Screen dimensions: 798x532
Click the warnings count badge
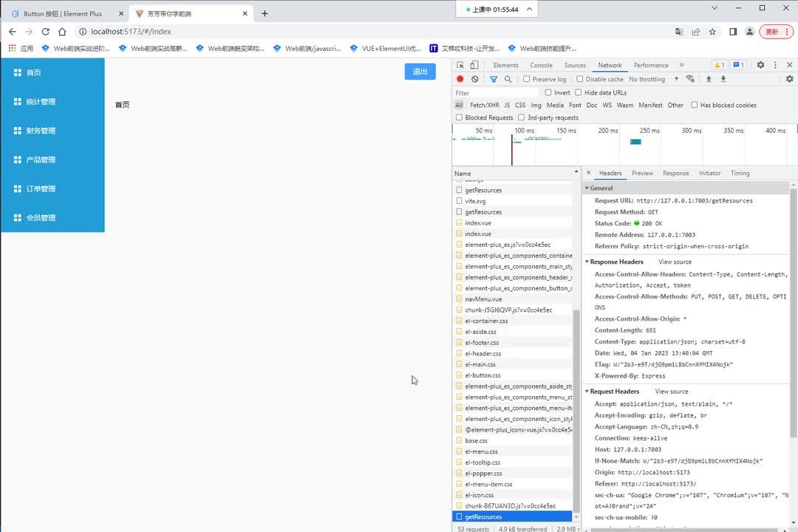(719, 65)
